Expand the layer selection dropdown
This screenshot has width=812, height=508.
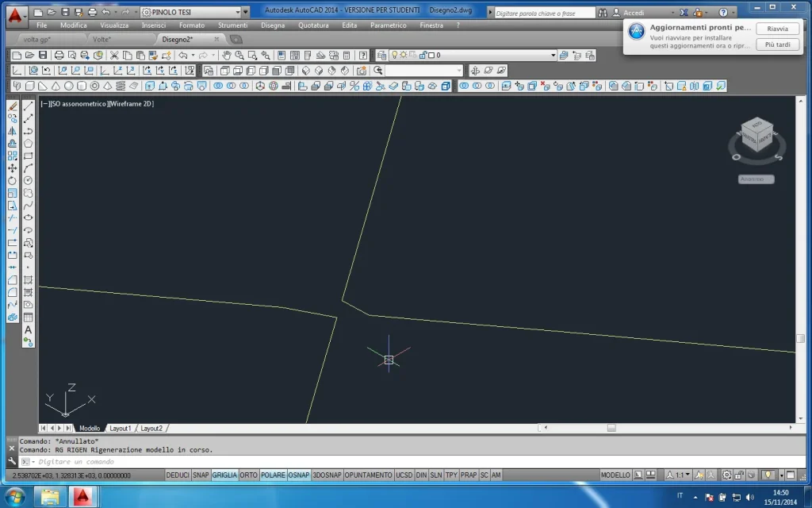point(553,56)
